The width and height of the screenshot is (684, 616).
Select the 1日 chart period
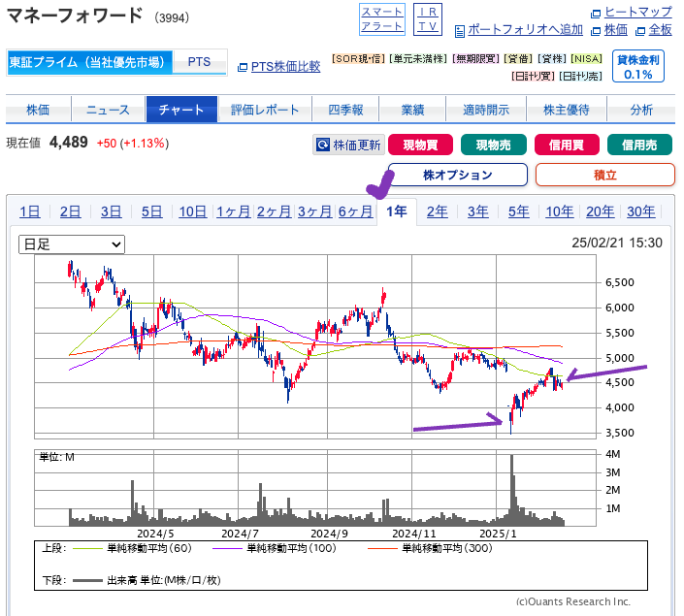pos(30,211)
